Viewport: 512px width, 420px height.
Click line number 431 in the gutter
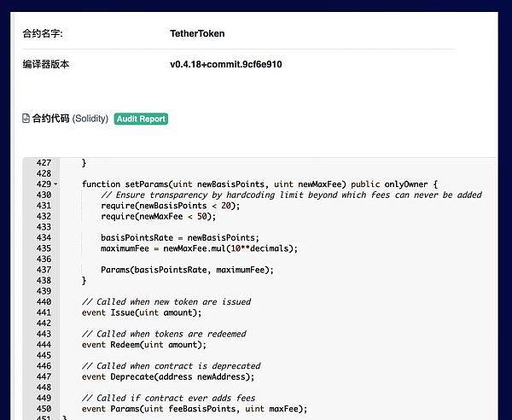click(44, 206)
